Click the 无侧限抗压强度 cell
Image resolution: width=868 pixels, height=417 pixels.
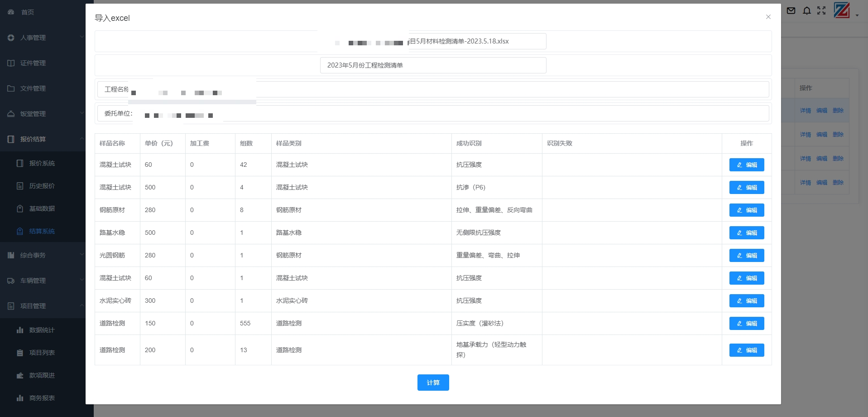point(497,233)
